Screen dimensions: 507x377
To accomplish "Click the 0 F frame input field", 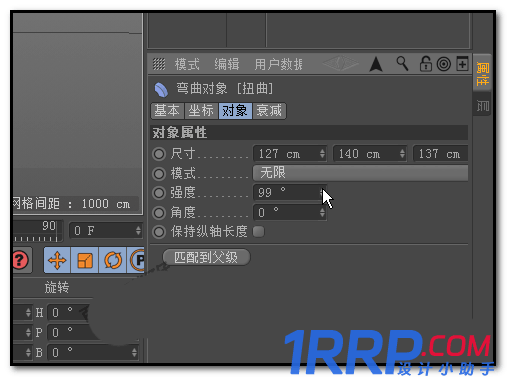I will (x=106, y=230).
